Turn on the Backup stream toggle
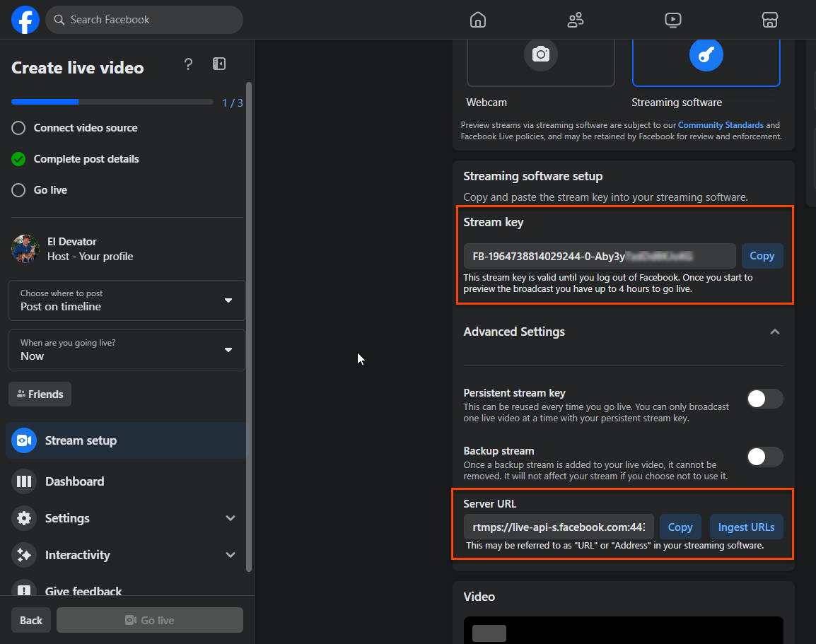Viewport: 816px width, 644px height. pos(764,457)
